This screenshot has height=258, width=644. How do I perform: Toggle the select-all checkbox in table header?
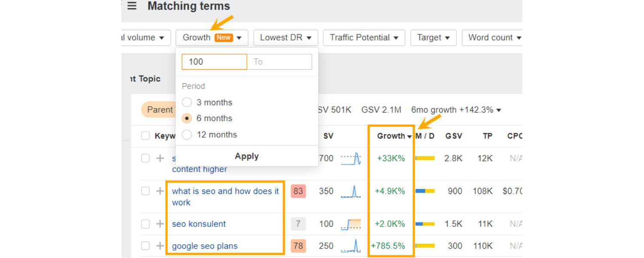tap(146, 136)
